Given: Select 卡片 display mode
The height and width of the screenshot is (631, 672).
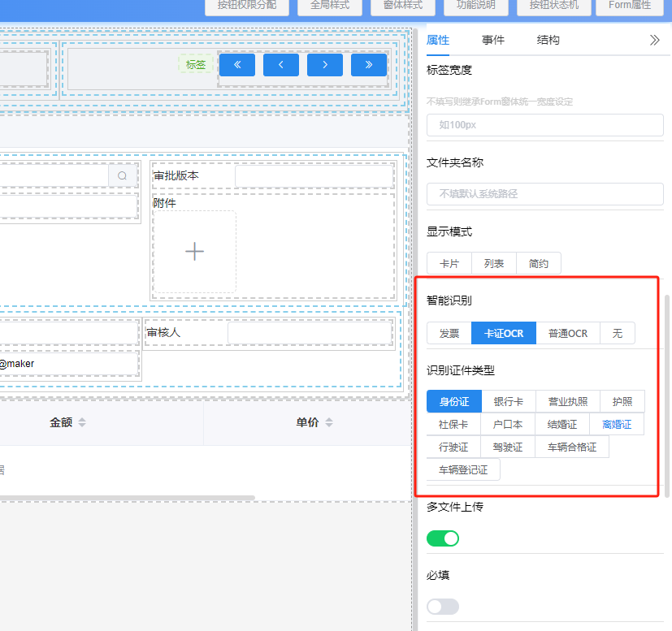Looking at the screenshot, I should click(449, 263).
